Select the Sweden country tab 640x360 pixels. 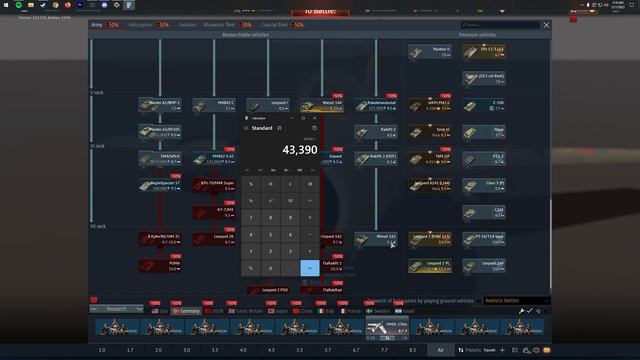pos(378,311)
